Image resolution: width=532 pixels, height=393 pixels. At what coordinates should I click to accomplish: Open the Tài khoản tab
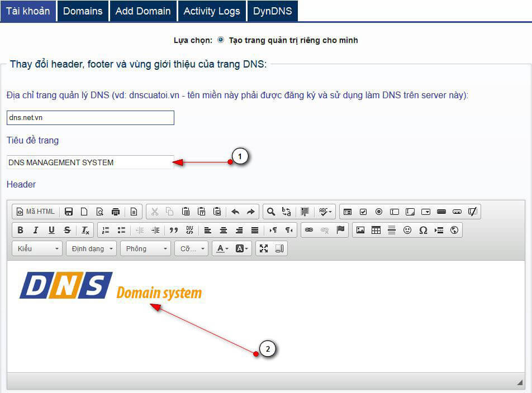(28, 11)
